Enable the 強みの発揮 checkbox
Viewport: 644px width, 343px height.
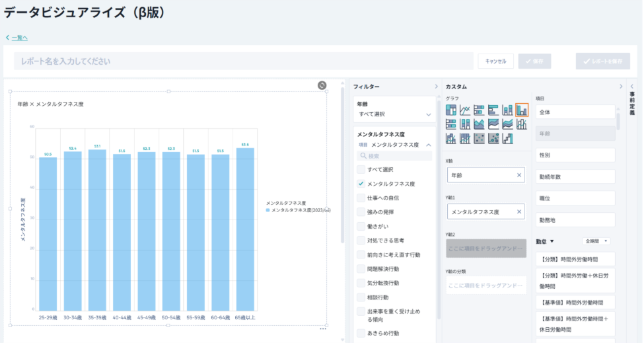(361, 212)
